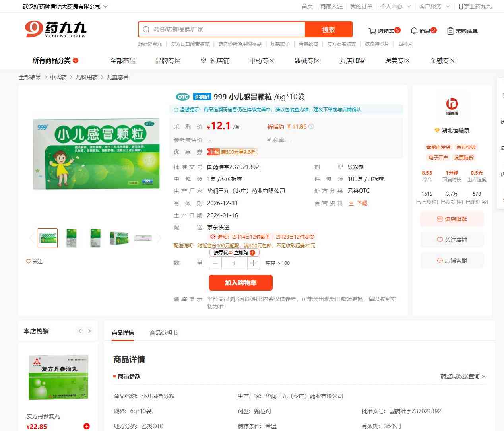Viewport: 504px width, 431px height.
Task: Expand the pharmacy account name dropdown
Action: pyautogui.click(x=65, y=6)
